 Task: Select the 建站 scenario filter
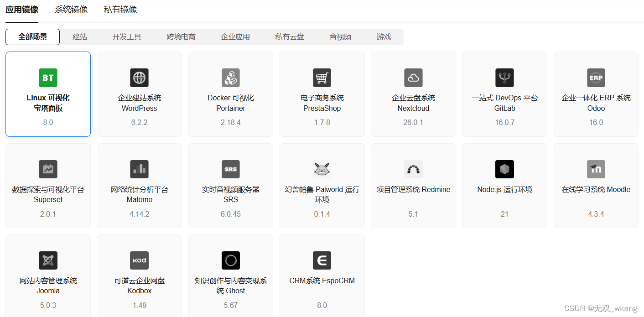pyautogui.click(x=80, y=37)
